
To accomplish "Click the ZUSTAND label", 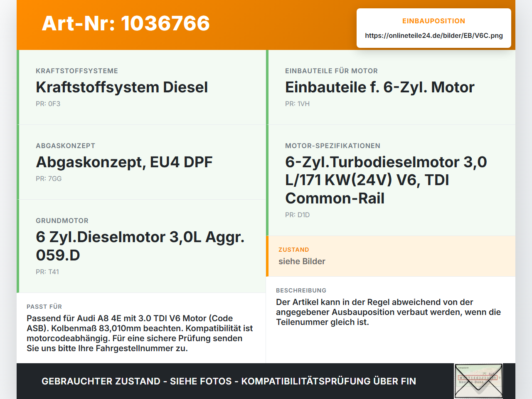I will point(294,250).
